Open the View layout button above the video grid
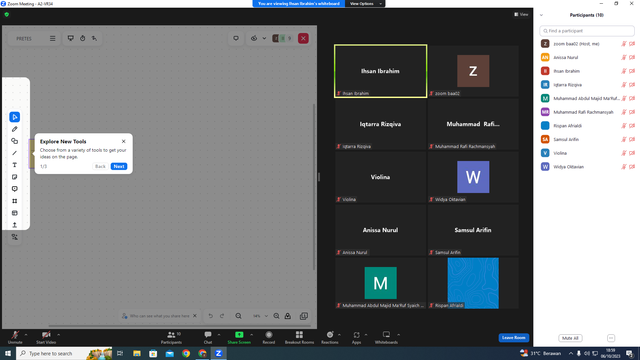Image resolution: width=640 pixels, height=360 pixels. (x=521, y=14)
